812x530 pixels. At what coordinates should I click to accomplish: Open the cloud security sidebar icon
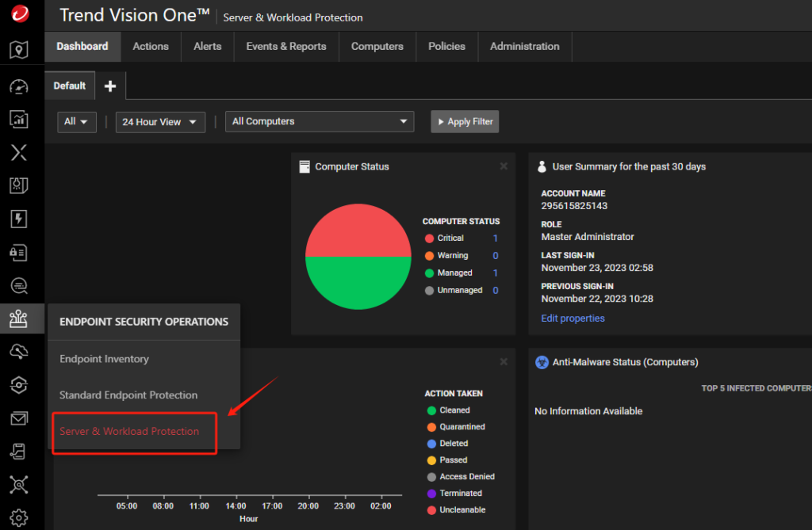[x=19, y=352]
